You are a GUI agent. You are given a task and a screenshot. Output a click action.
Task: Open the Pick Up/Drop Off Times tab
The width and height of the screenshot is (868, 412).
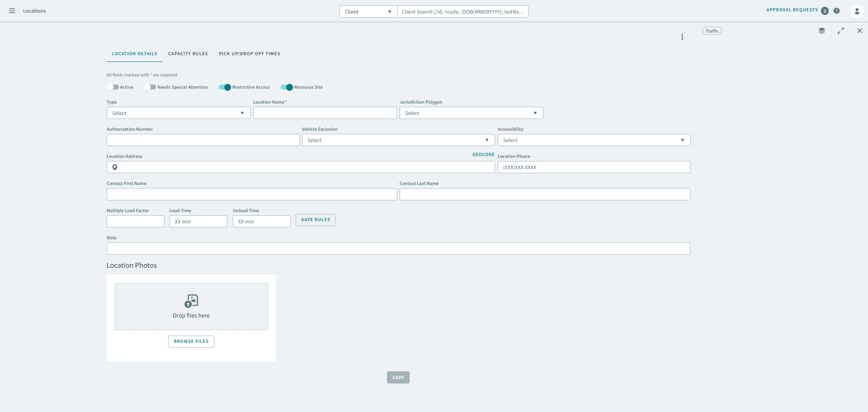click(x=250, y=54)
